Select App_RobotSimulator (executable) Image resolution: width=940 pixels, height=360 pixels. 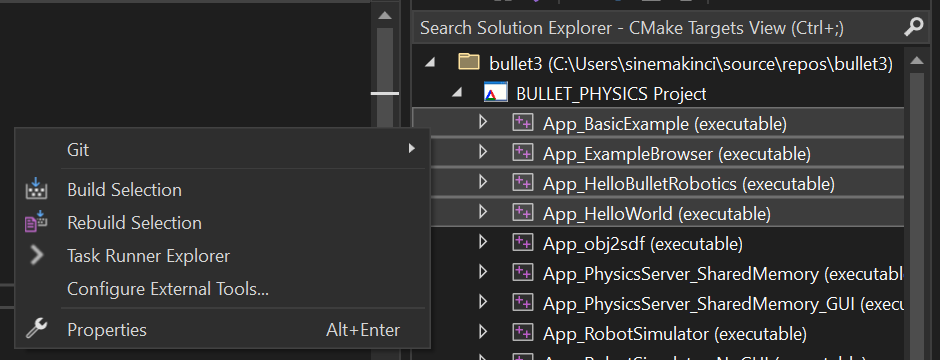click(675, 334)
